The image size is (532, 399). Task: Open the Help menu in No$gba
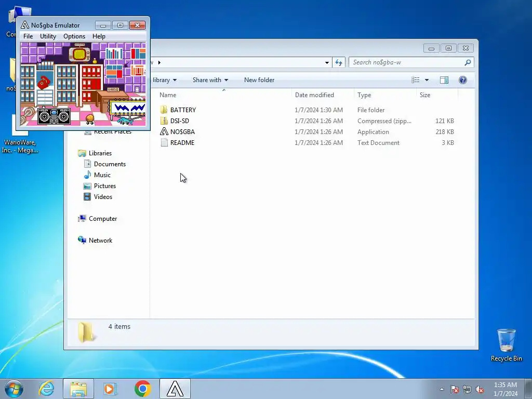click(x=99, y=36)
